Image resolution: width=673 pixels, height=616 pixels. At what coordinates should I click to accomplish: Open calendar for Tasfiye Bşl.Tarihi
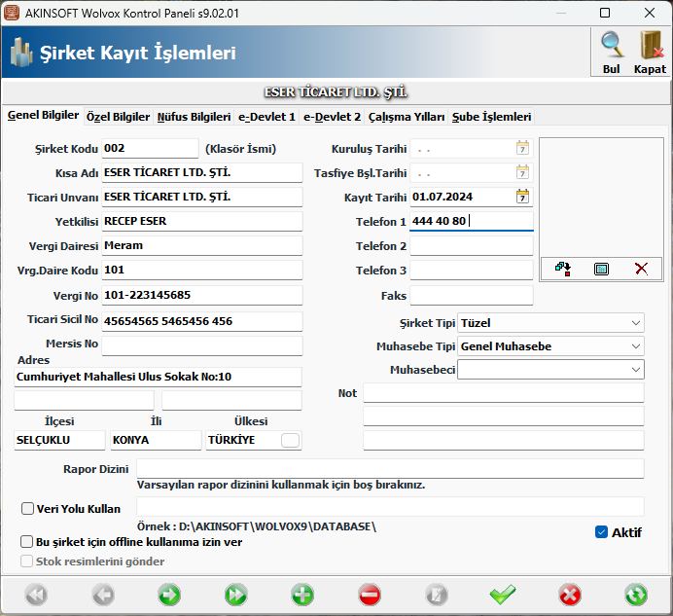(x=522, y=172)
